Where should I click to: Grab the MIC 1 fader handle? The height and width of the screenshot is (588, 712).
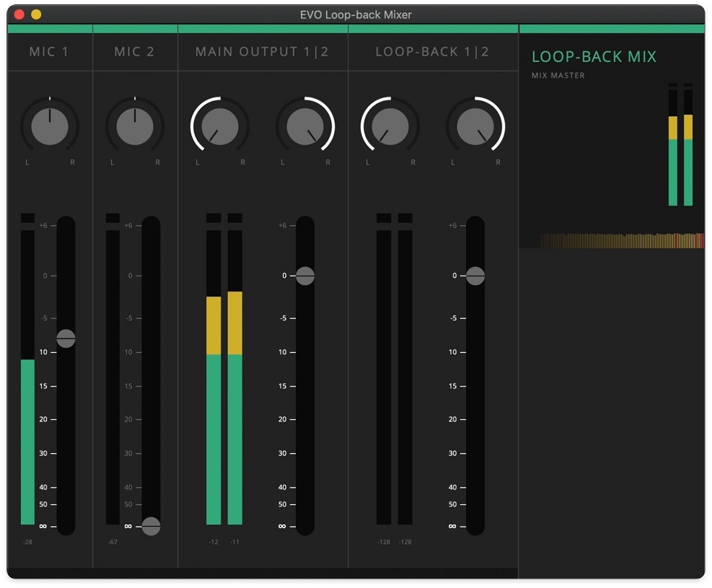click(66, 338)
